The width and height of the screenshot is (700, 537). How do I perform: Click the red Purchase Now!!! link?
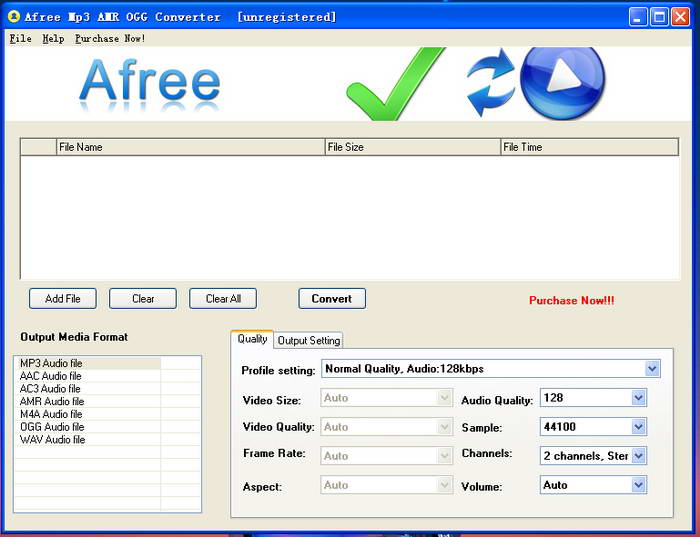pyautogui.click(x=571, y=301)
